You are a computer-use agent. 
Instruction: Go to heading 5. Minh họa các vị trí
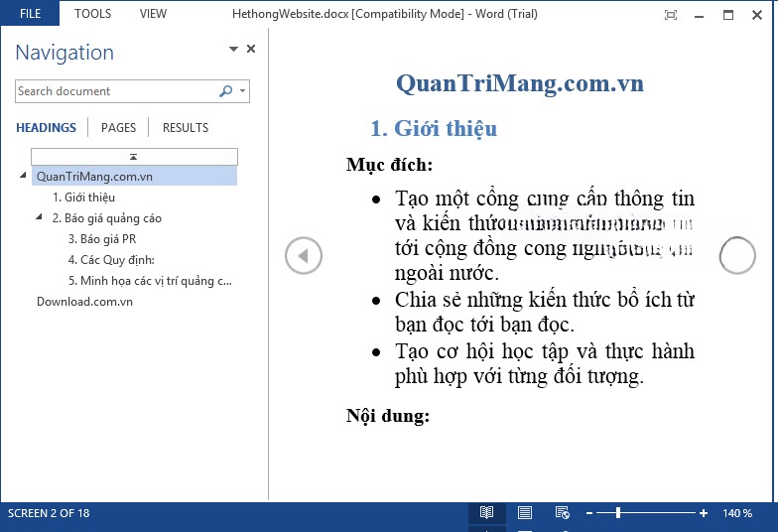pos(150,281)
